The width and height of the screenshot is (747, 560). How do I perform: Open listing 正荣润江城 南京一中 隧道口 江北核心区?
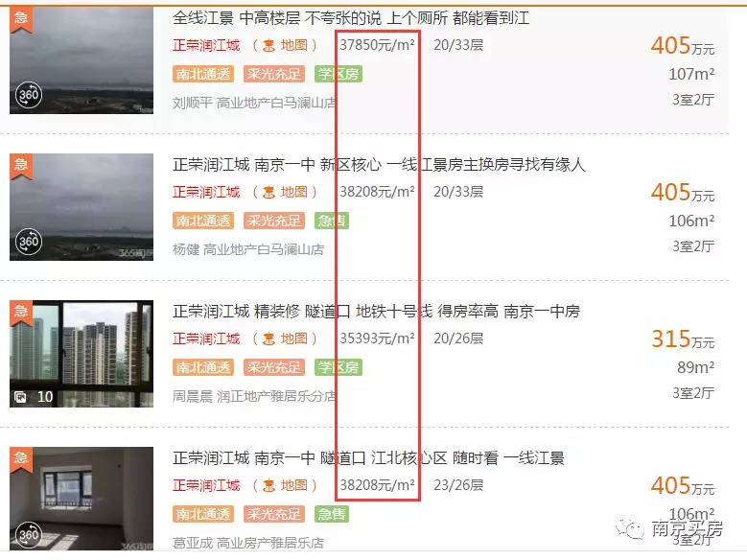(368, 458)
